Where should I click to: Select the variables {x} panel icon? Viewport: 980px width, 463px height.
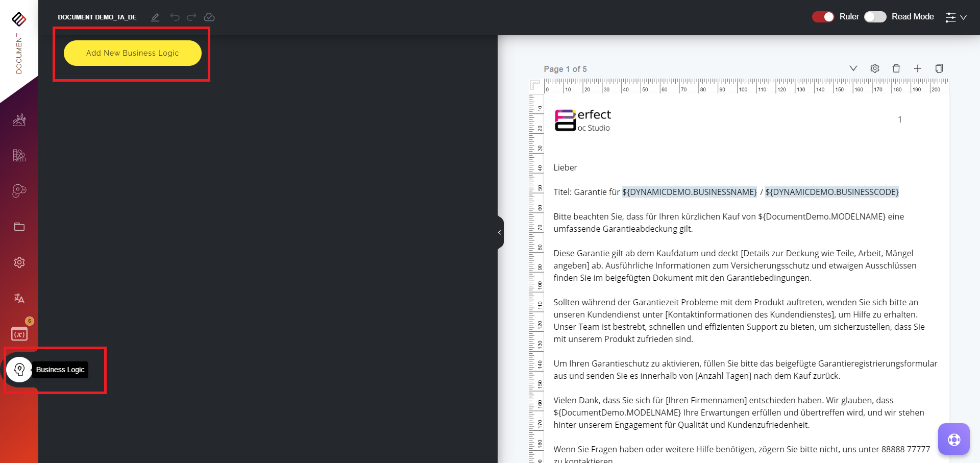(19, 333)
